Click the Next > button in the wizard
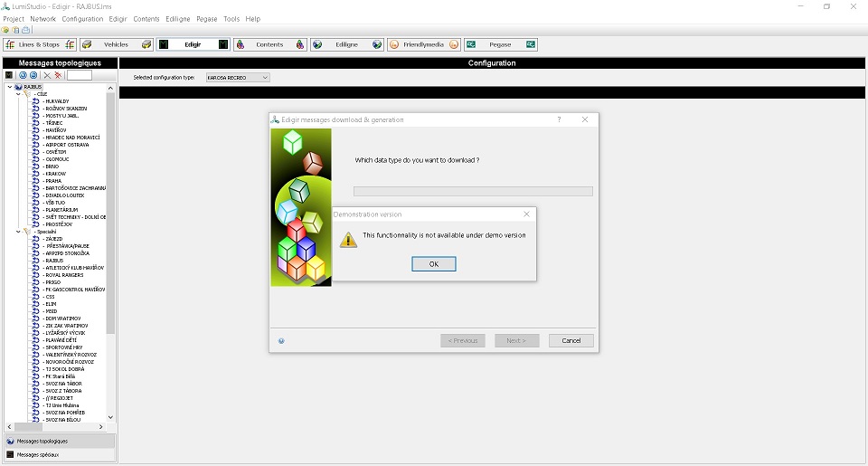This screenshot has height=466, width=868. pyautogui.click(x=517, y=341)
